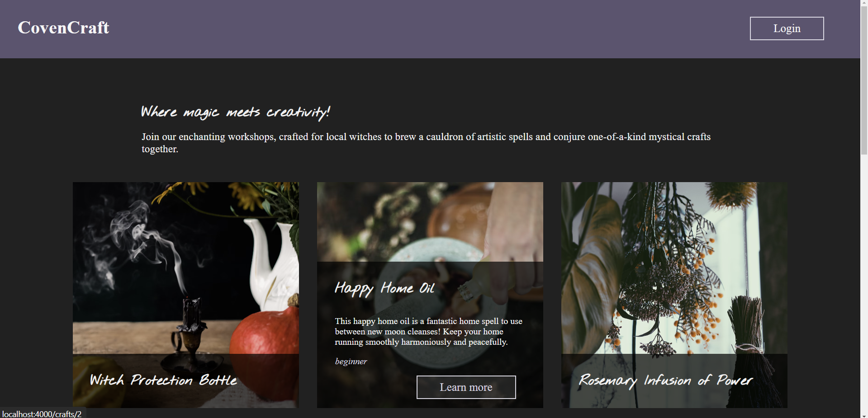The width and height of the screenshot is (868, 418).
Task: Open Rosemary Infusion of Power title
Action: 666,380
